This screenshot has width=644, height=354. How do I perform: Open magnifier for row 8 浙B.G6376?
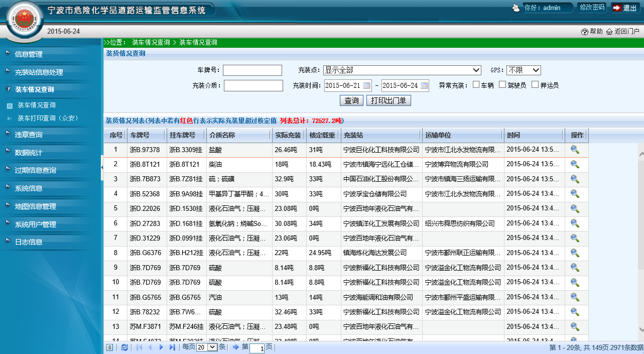point(575,253)
